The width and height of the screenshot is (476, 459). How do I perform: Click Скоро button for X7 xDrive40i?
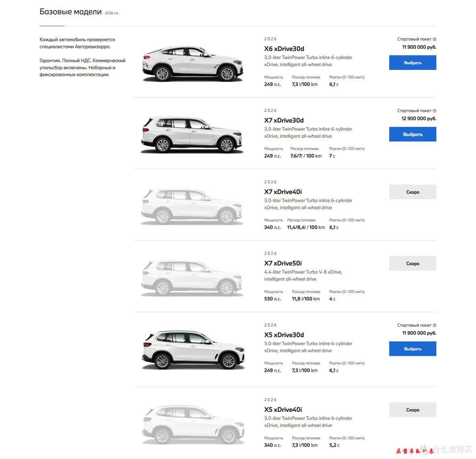413,192
